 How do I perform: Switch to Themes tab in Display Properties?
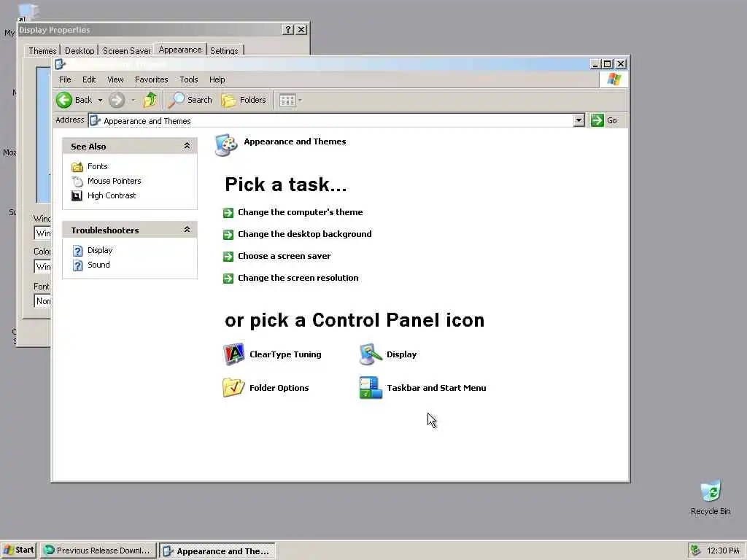(x=42, y=50)
